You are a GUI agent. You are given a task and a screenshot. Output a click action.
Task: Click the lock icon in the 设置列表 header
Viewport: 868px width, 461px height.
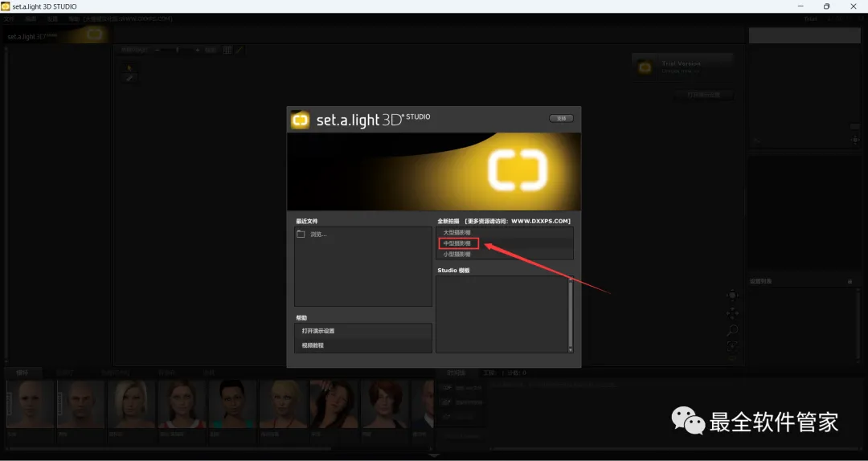[x=850, y=282]
